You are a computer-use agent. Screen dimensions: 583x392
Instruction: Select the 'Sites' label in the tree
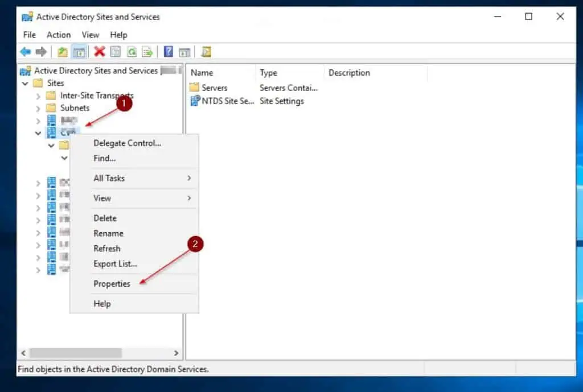[55, 83]
